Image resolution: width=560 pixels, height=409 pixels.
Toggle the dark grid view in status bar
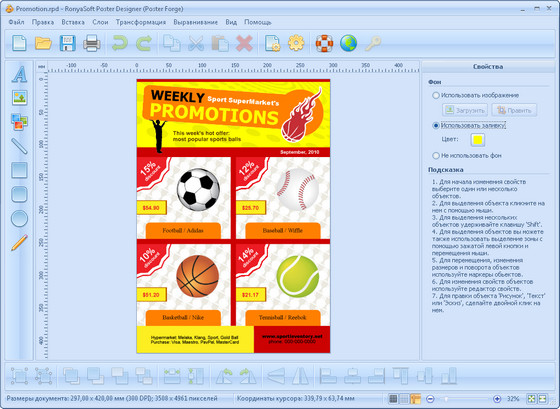point(393,399)
